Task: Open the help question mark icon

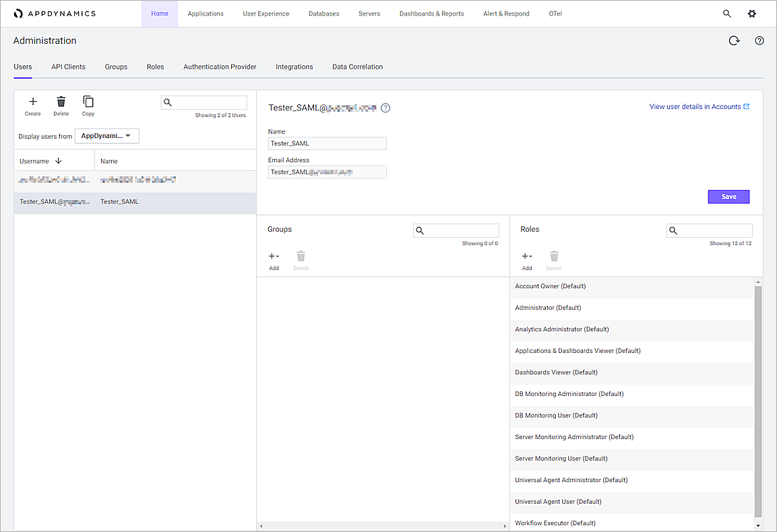Action: click(x=759, y=40)
